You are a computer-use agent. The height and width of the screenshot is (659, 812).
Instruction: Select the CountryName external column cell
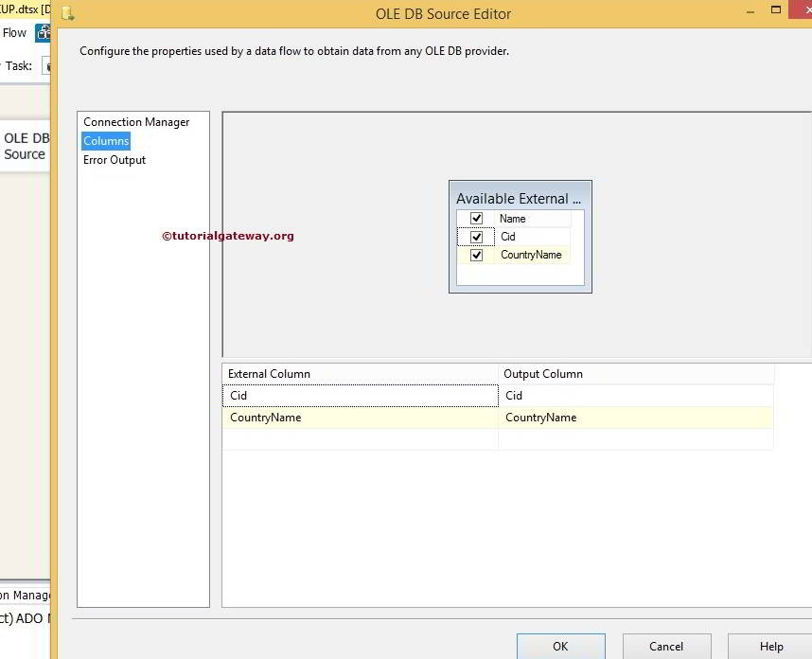pos(361,418)
